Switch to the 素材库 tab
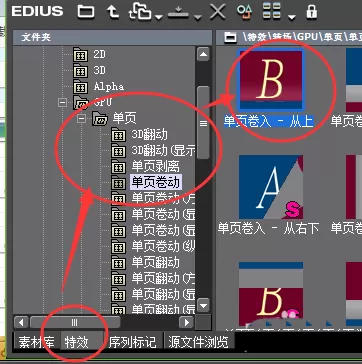Image resolution: width=362 pixels, height=364 pixels. tap(37, 342)
